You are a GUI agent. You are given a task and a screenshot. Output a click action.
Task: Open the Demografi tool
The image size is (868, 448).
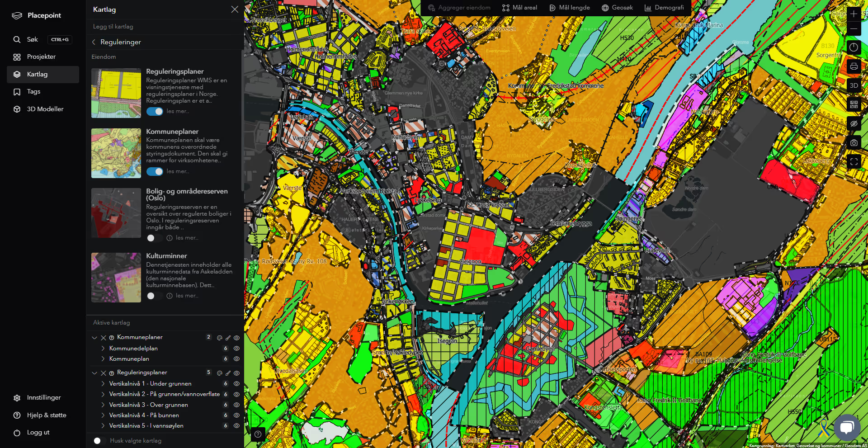point(664,8)
